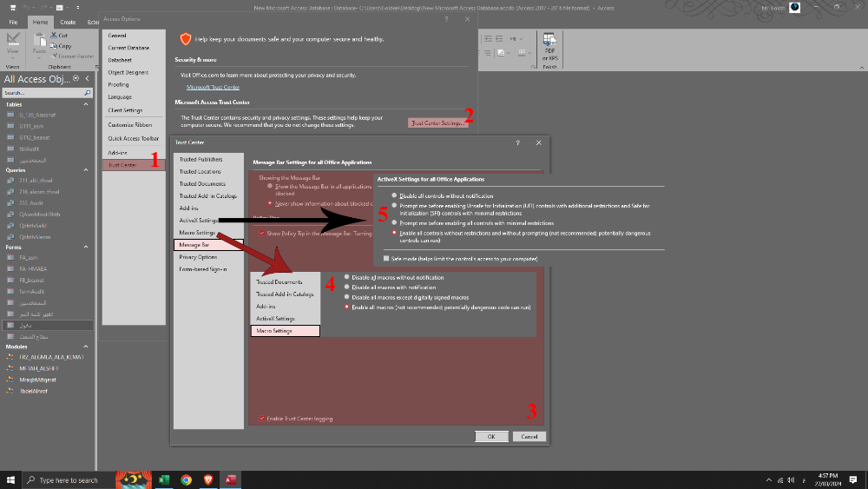This screenshot has width=868, height=489.
Task: Click the Copy icon in Clipboard group
Action: click(x=54, y=46)
